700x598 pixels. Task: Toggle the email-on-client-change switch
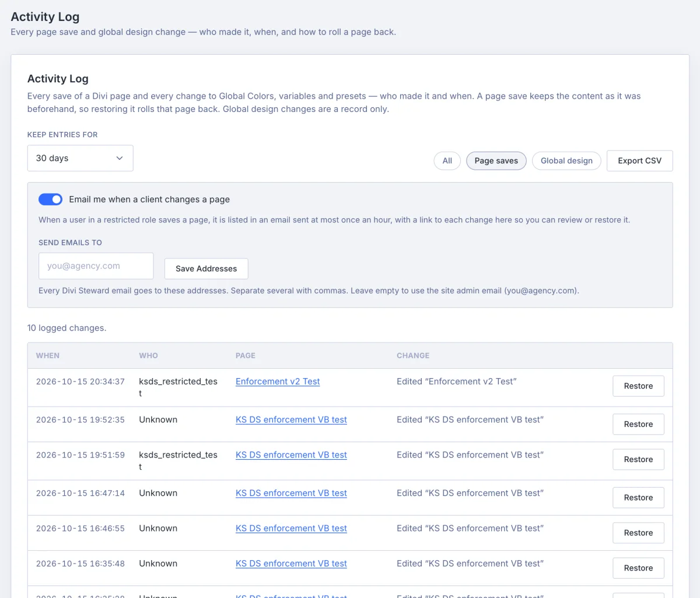tap(50, 200)
